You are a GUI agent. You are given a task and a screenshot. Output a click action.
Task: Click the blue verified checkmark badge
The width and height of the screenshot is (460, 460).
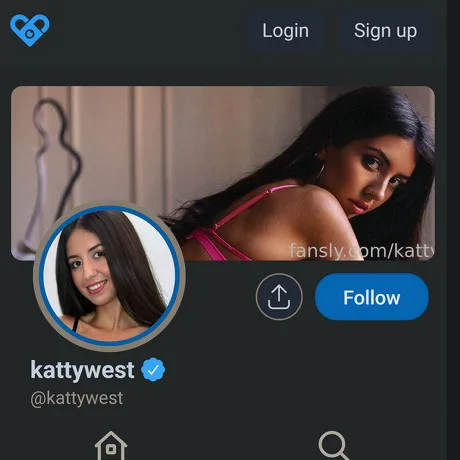click(x=153, y=370)
